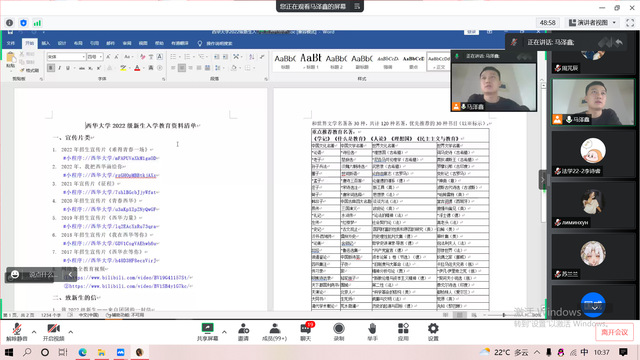Expand video options arrow beside camera
Screen dimensions: 640x360
tap(71, 332)
